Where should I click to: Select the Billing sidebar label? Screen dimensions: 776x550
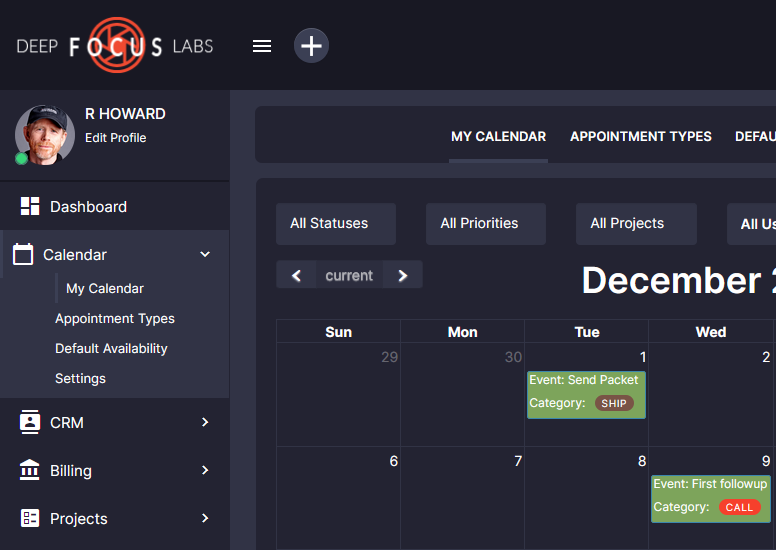coord(71,471)
